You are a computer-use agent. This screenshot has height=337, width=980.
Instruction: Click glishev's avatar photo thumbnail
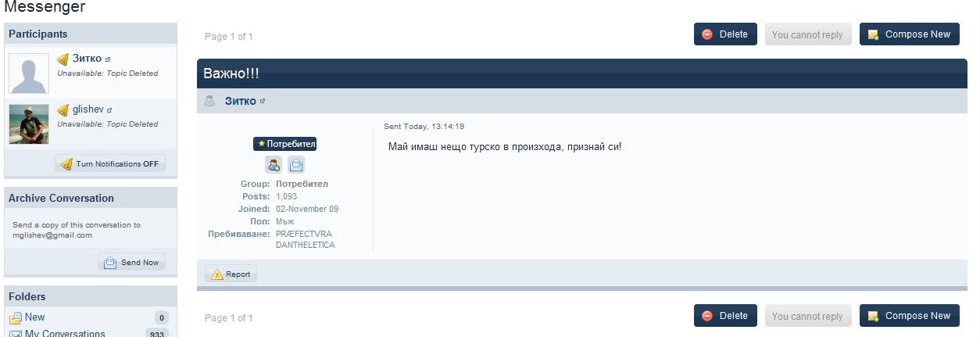pyautogui.click(x=29, y=124)
